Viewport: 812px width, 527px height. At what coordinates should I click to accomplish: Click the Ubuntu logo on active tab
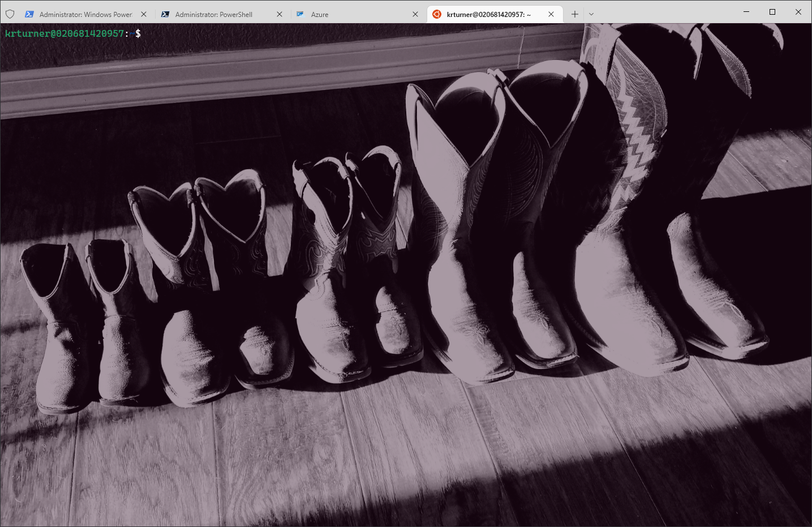pyautogui.click(x=436, y=14)
